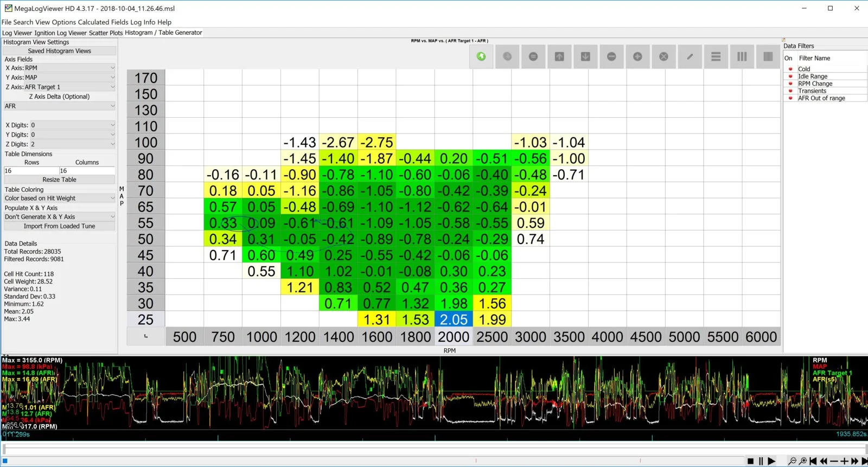This screenshot has width=868, height=467.
Task: Rewind the log playback
Action: 824,461
